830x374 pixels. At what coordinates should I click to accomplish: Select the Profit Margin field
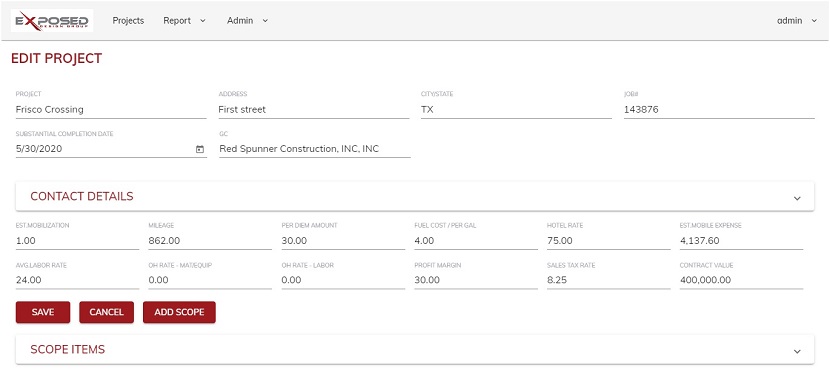click(x=476, y=280)
